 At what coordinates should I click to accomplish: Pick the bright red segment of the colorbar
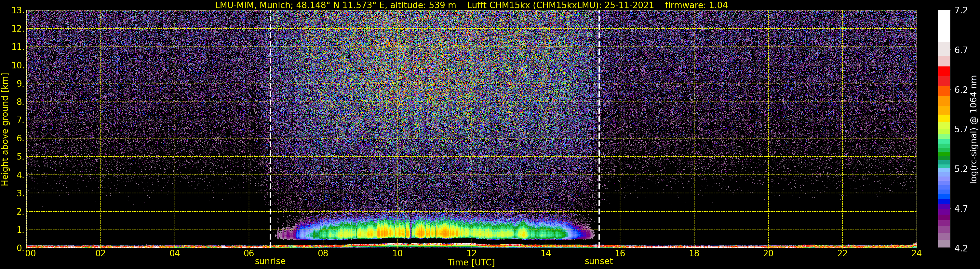pos(944,71)
